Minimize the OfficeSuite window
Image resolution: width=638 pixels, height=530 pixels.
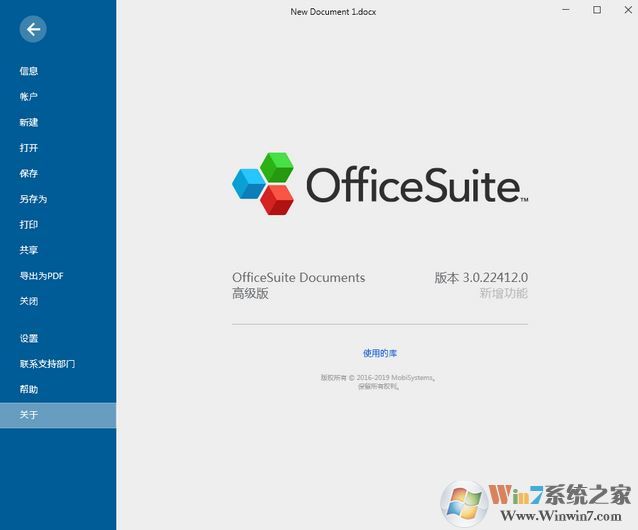566,10
